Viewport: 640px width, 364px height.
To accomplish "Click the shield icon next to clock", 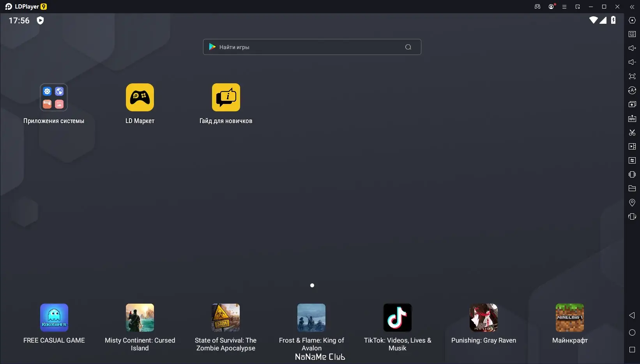I will coord(40,20).
